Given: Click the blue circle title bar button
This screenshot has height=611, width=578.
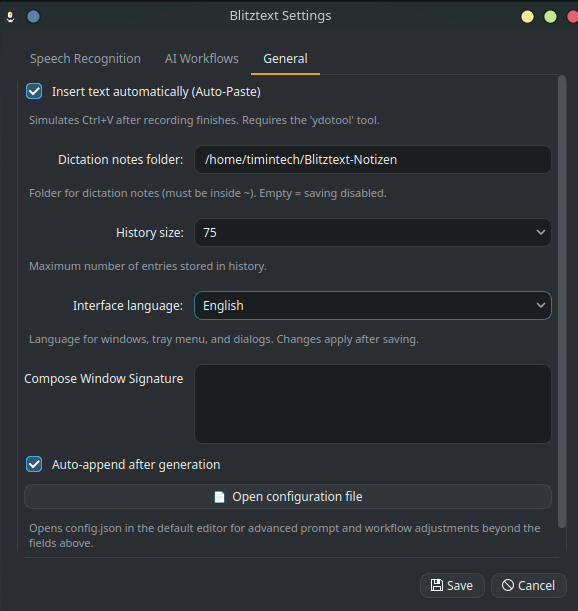Looking at the screenshot, I should (x=34, y=17).
